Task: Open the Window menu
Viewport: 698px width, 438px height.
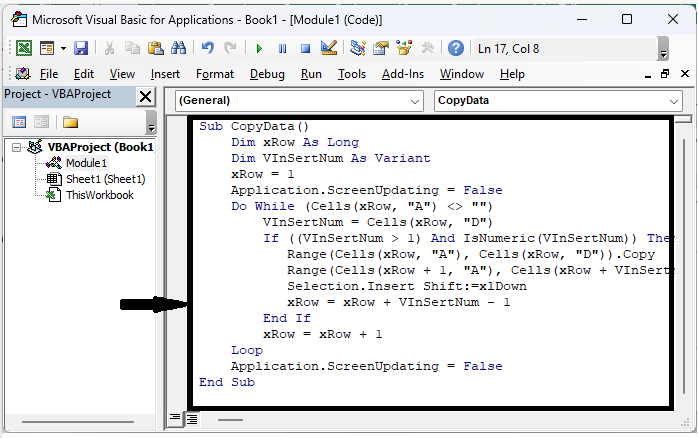Action: pos(462,74)
